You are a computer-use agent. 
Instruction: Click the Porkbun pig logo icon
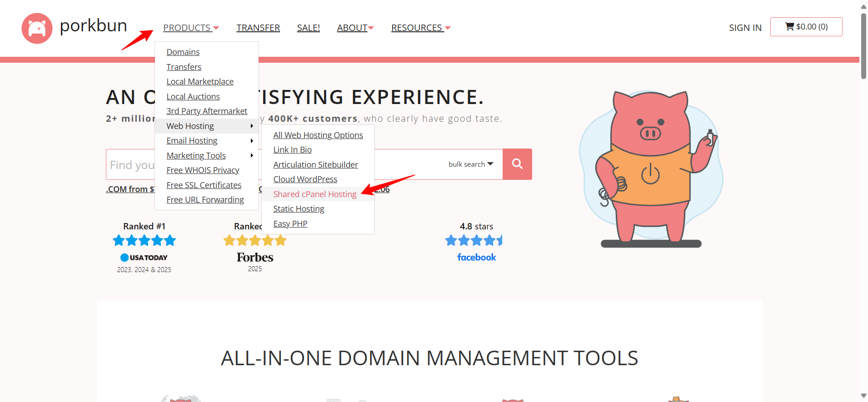coord(37,28)
